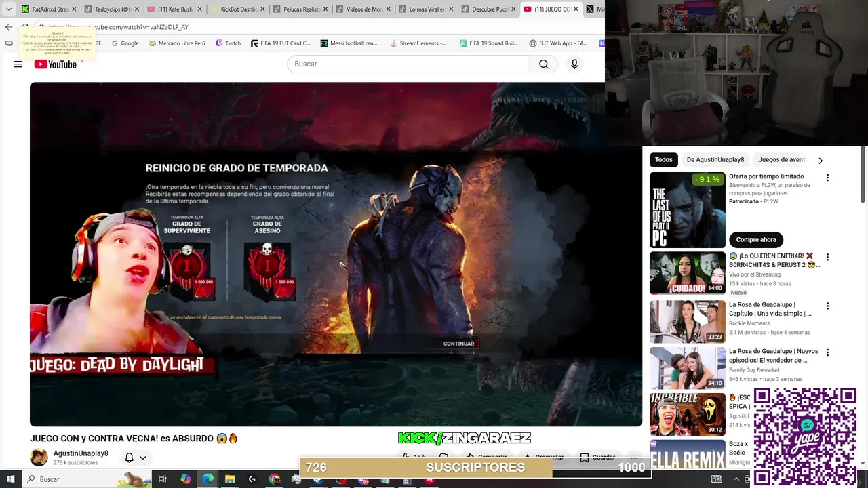Open the FUT Web App bookmark

558,43
